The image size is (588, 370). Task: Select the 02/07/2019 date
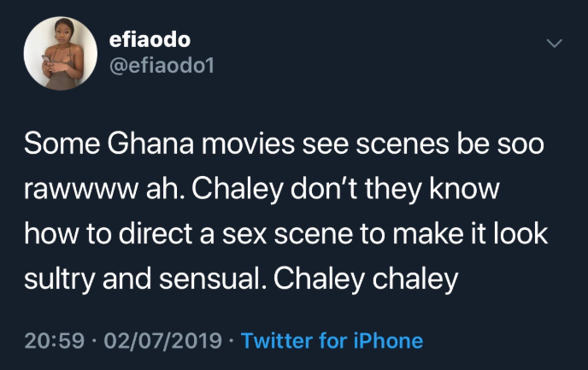pos(162,341)
